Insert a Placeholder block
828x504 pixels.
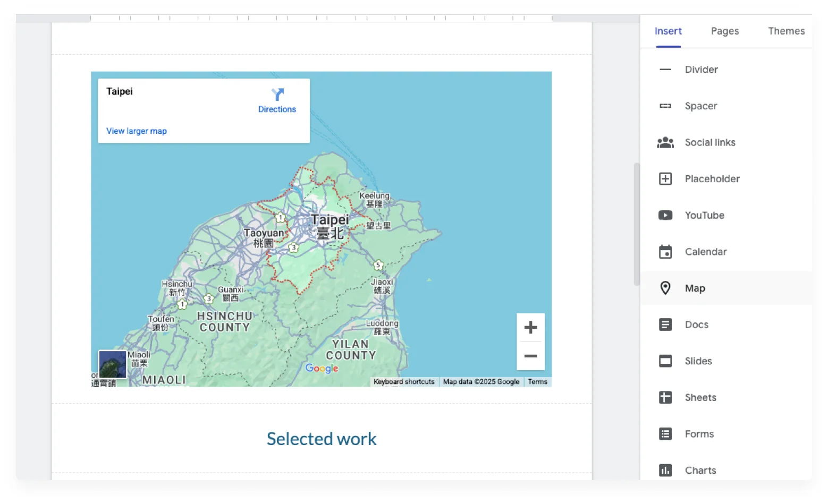726,179
